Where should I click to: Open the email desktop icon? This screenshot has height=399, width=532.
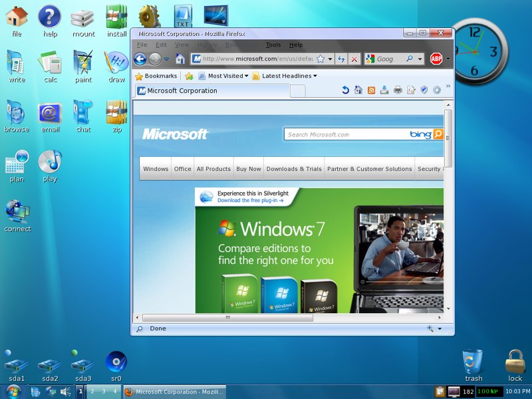[x=50, y=117]
